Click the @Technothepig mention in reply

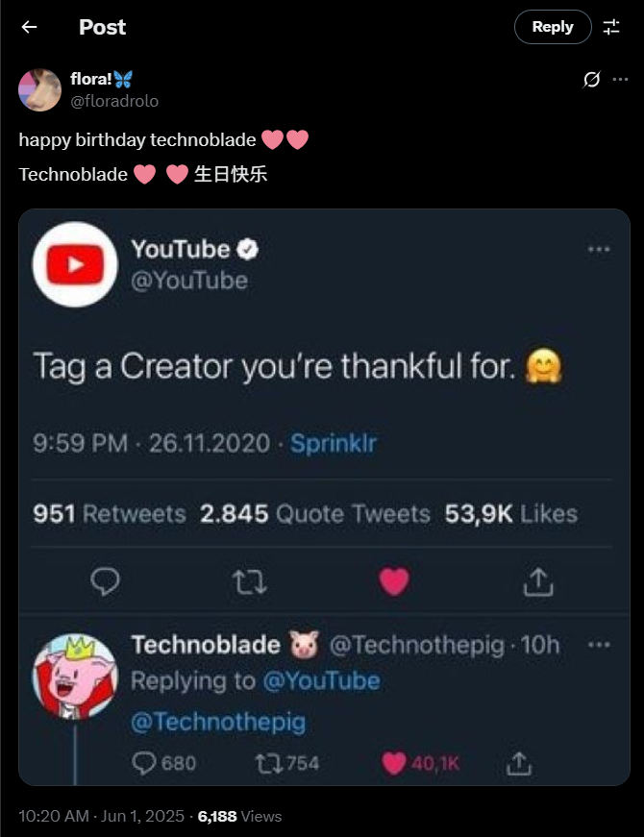(217, 721)
